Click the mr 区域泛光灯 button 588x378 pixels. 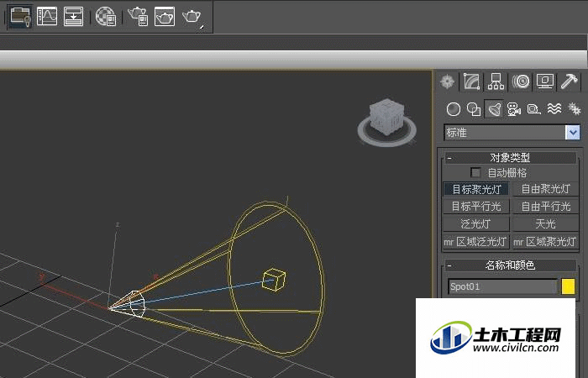476,242
